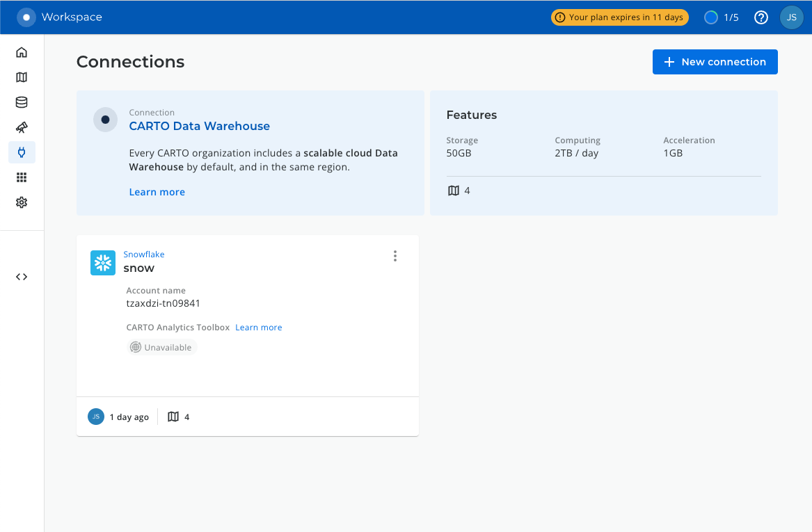Select the Connections plug icon

click(x=22, y=152)
